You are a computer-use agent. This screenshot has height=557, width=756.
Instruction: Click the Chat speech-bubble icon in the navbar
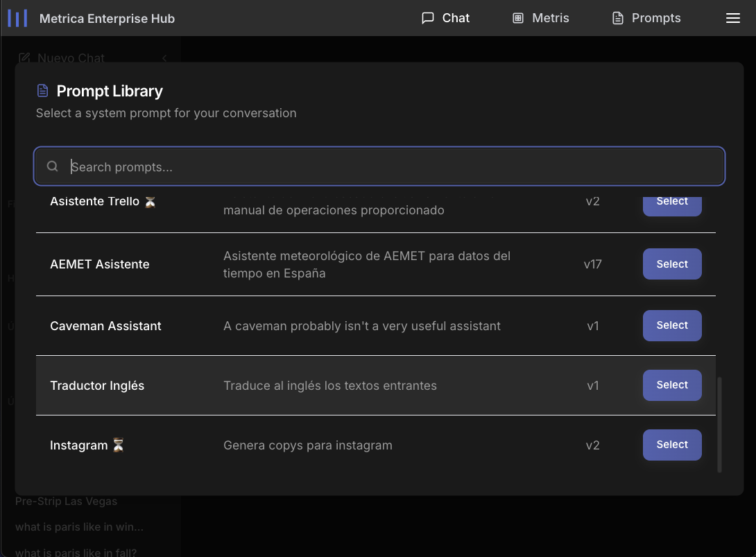[x=427, y=18]
